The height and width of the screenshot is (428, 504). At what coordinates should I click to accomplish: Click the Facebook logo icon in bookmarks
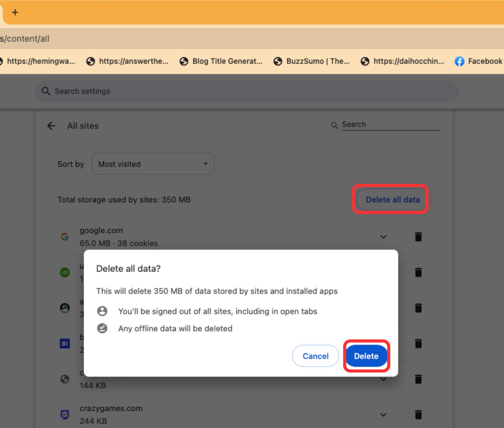[x=460, y=62]
